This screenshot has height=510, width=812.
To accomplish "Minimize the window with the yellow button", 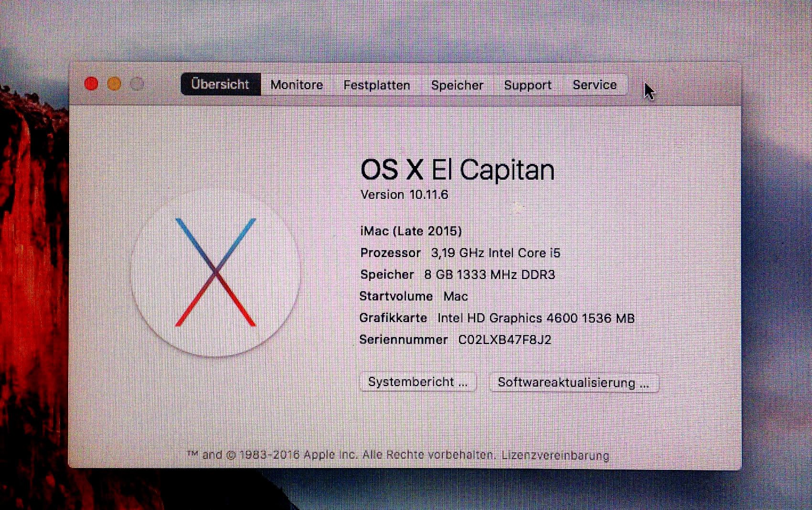I will [x=114, y=84].
